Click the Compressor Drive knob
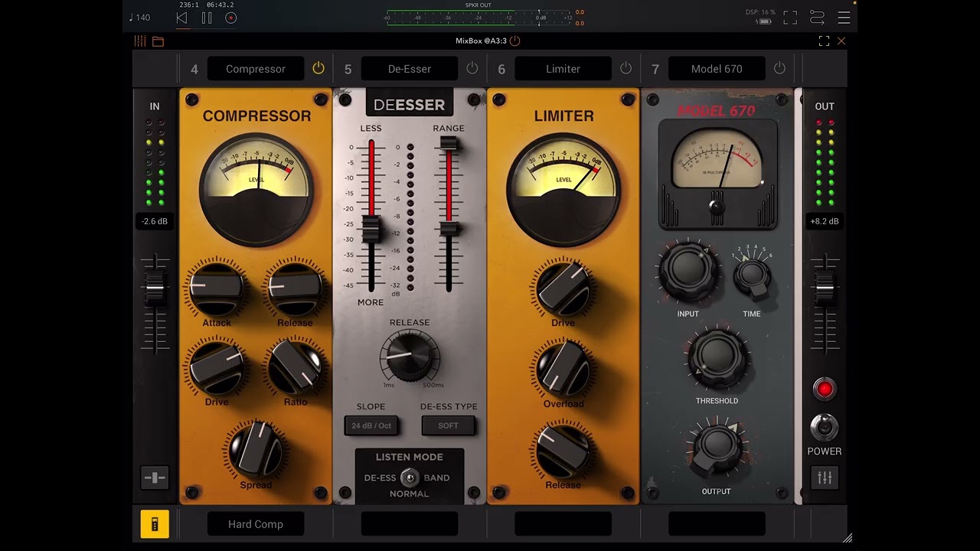 point(217,367)
